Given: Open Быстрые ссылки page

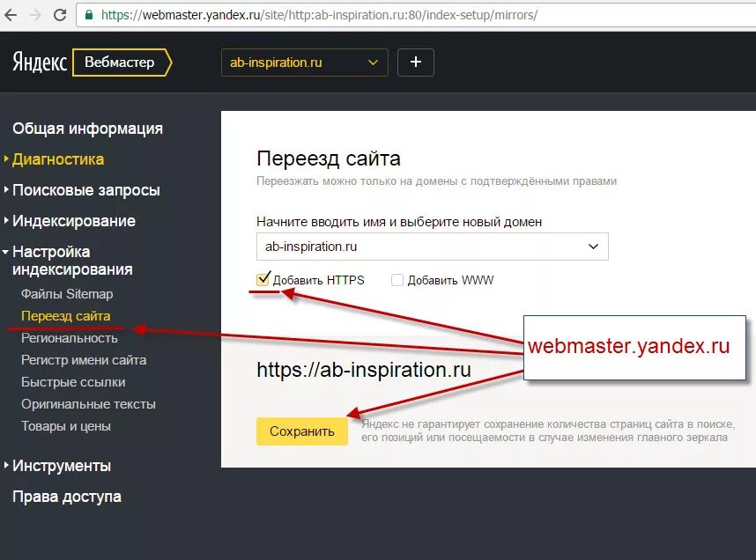Looking at the screenshot, I should point(73,382).
